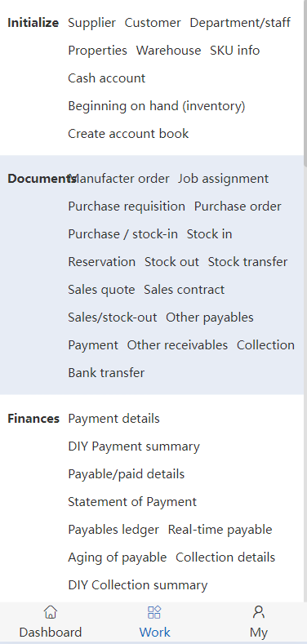Select Cash account
The height and width of the screenshot is (644, 307).
click(107, 78)
